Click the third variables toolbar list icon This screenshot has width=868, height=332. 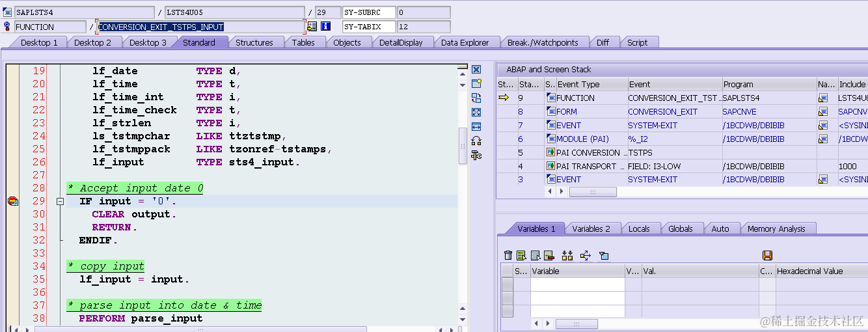click(535, 256)
